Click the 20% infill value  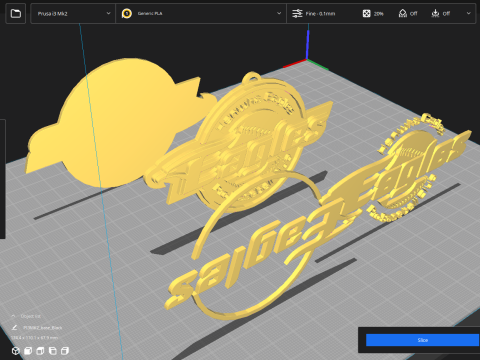click(378, 14)
